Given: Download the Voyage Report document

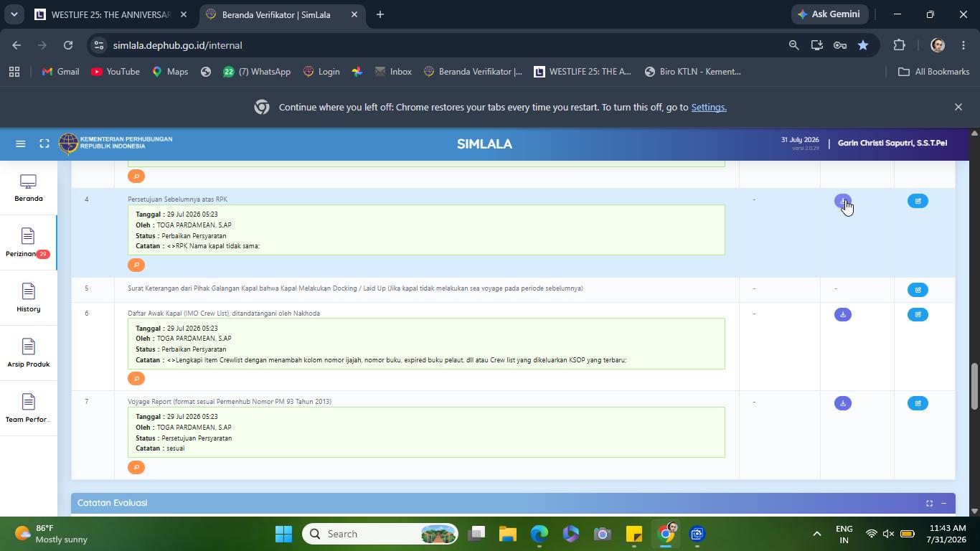Looking at the screenshot, I should click(x=843, y=403).
